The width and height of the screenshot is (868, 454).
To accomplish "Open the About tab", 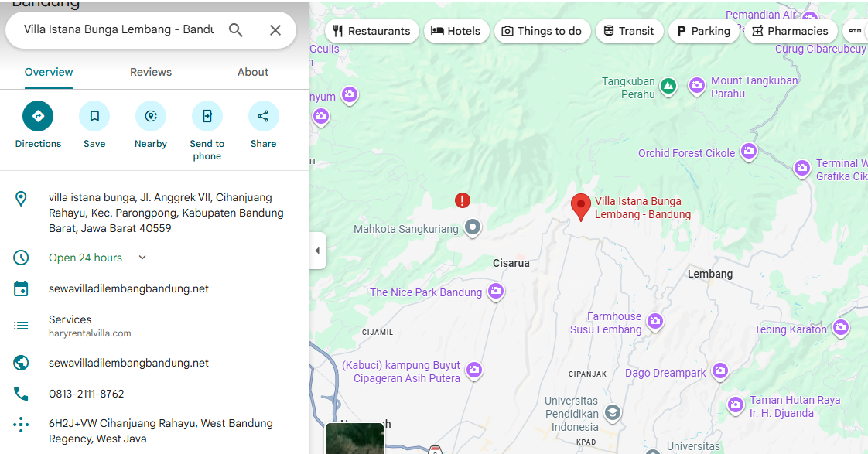I will (x=253, y=72).
